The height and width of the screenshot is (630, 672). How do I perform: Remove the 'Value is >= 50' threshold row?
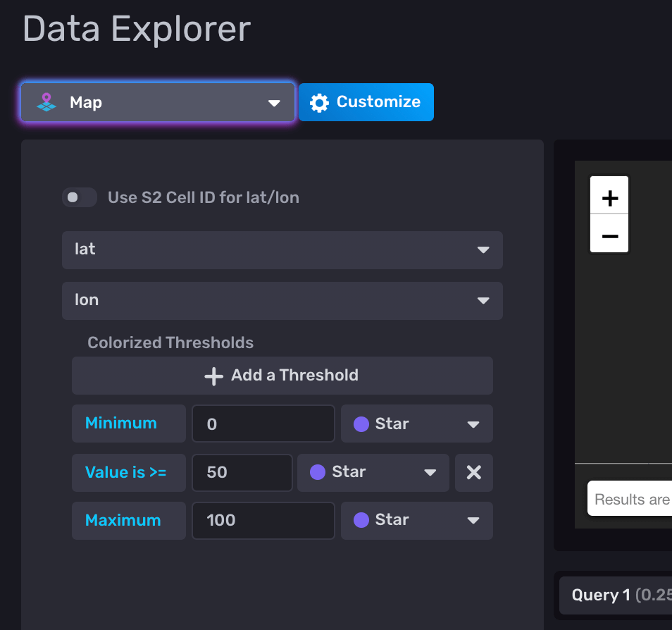[473, 472]
